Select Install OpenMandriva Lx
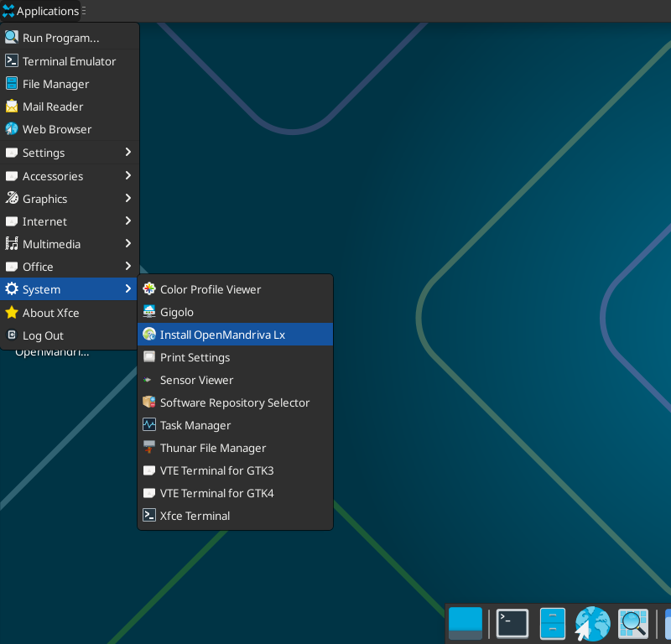This screenshot has height=644, width=671. [x=222, y=335]
